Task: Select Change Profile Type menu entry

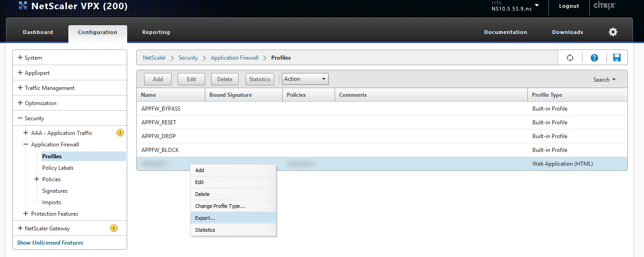Action: (x=234, y=206)
